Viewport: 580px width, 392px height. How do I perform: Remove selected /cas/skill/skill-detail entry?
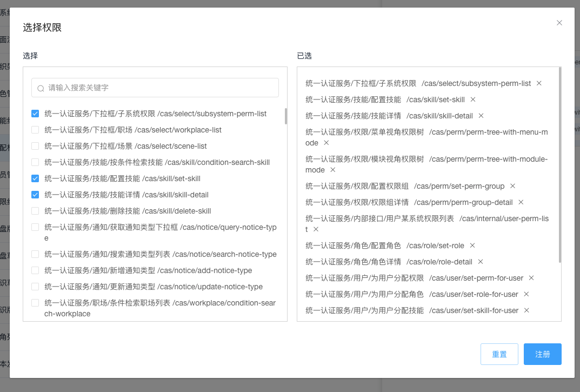pos(481,116)
